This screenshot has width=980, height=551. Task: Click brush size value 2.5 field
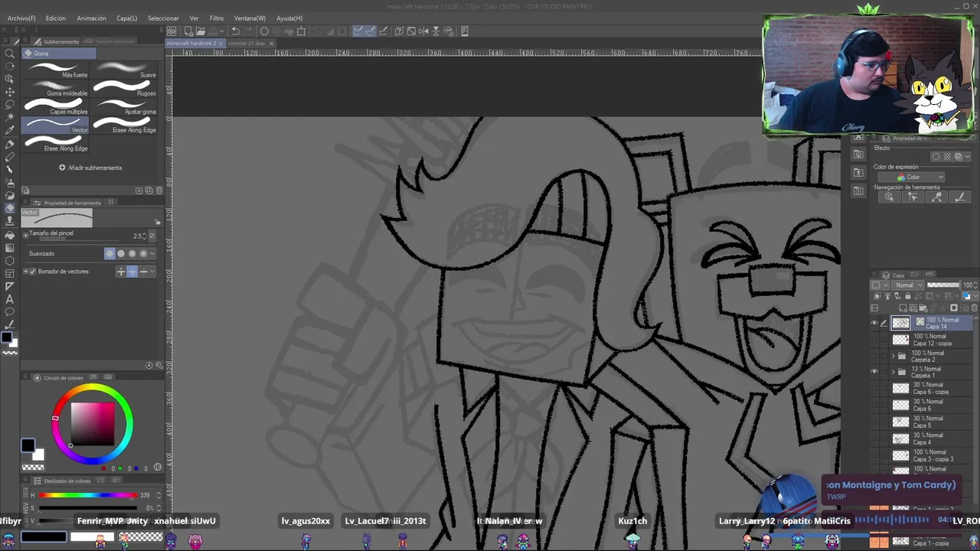pos(138,236)
